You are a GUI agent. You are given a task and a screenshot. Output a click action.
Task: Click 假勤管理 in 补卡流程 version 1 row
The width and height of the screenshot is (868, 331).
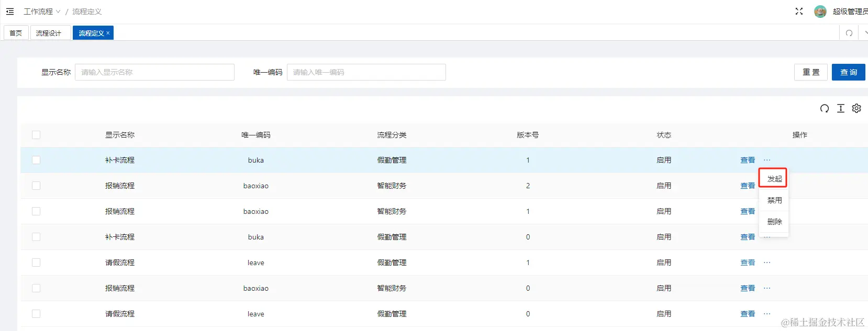point(392,160)
